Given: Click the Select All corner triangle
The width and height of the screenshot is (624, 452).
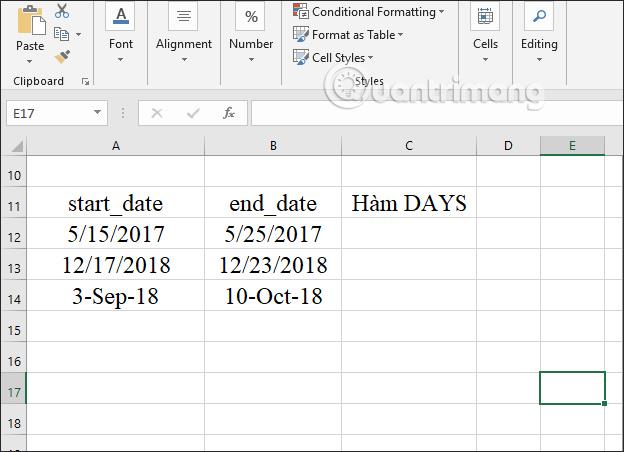Looking at the screenshot, I should tap(17, 147).
